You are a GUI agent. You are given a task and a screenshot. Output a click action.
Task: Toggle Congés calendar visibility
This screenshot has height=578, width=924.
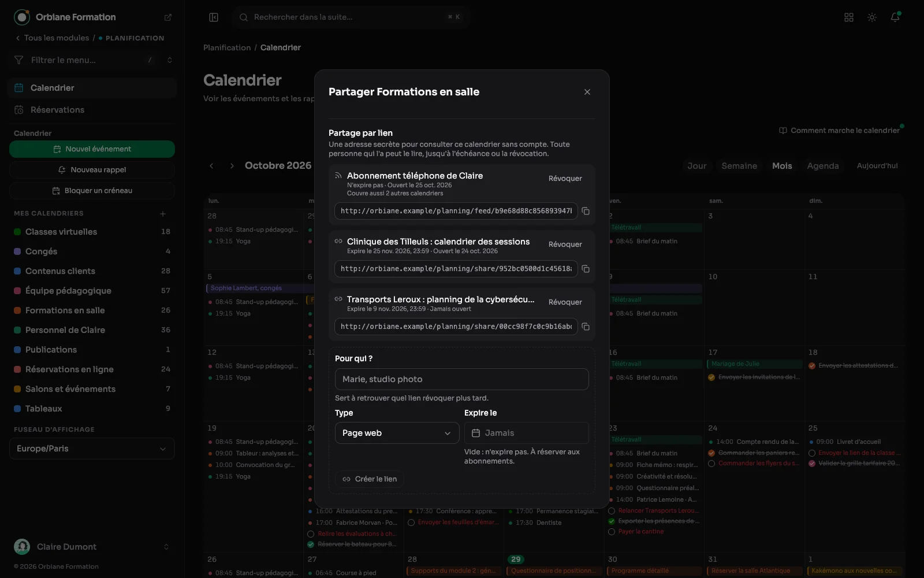(x=17, y=251)
